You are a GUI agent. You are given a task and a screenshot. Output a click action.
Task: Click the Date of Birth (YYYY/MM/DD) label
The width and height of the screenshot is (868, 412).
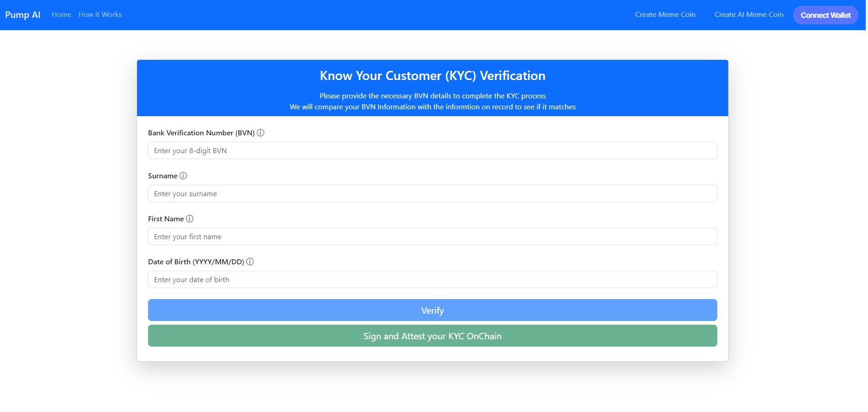[196, 262]
